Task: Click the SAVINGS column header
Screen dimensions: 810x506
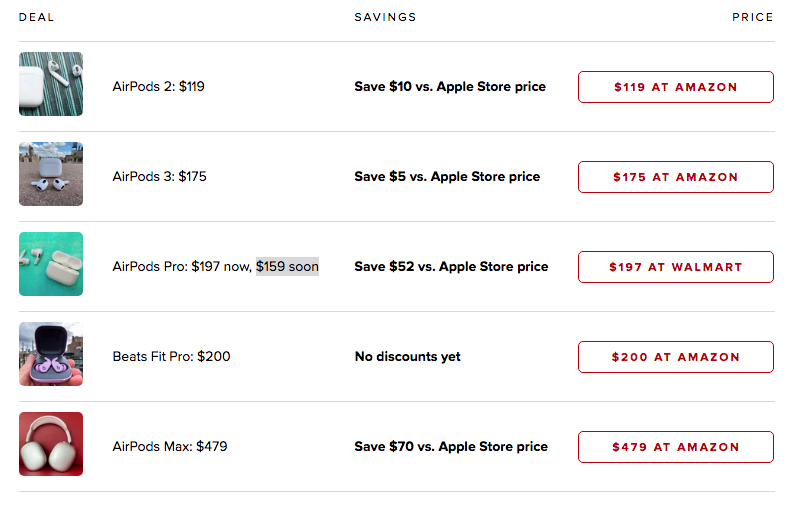Action: click(x=385, y=17)
